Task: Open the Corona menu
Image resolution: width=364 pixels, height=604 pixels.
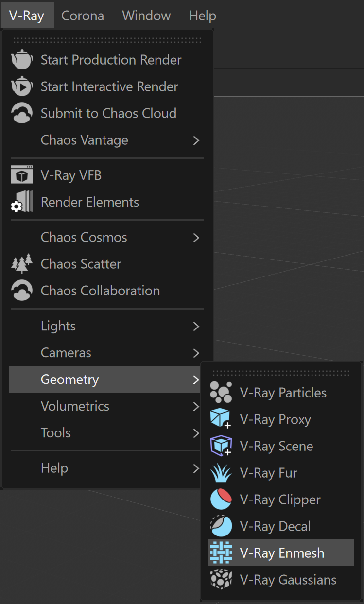Action: point(83,16)
